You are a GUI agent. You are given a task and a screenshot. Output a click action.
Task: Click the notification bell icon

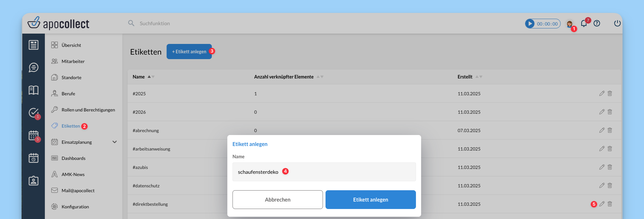point(584,24)
